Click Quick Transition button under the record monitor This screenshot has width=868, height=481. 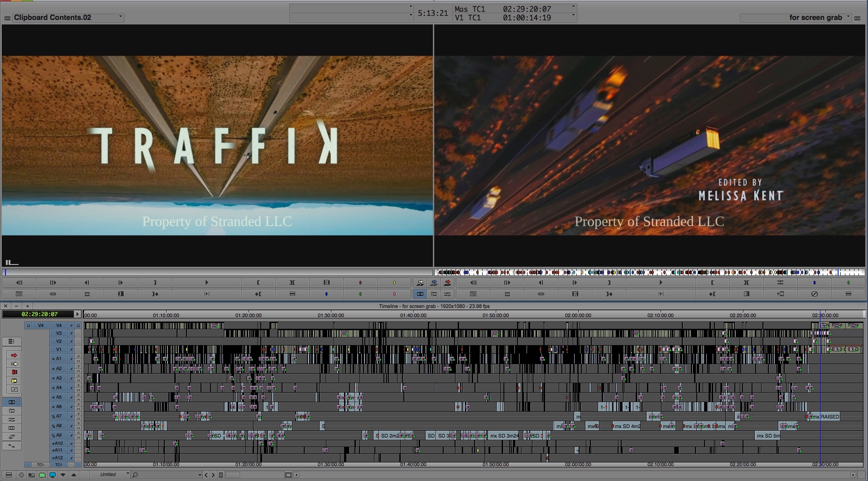pyautogui.click(x=746, y=294)
